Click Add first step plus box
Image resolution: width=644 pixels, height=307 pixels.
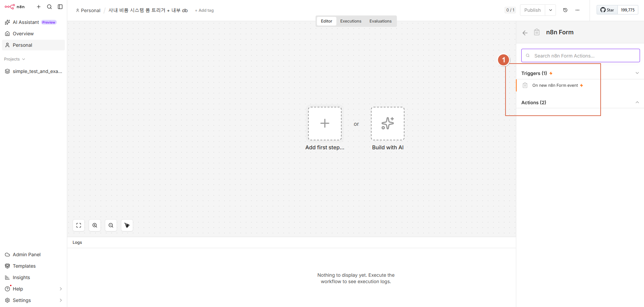(325, 123)
